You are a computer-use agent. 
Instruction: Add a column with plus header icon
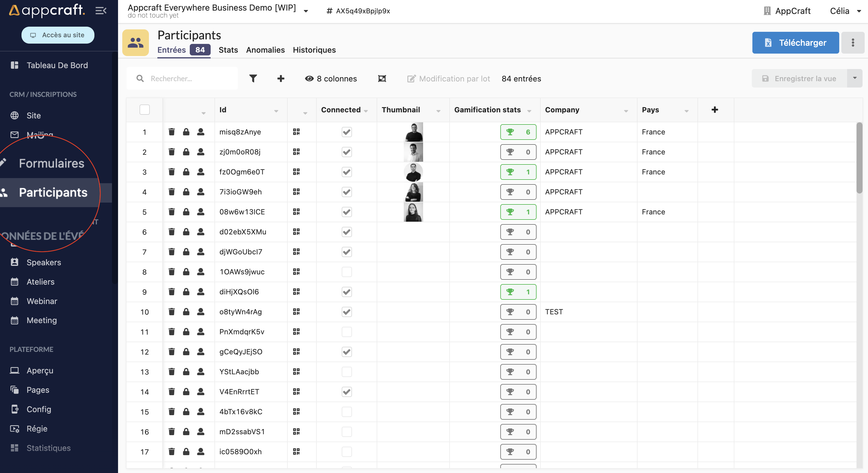[715, 110]
